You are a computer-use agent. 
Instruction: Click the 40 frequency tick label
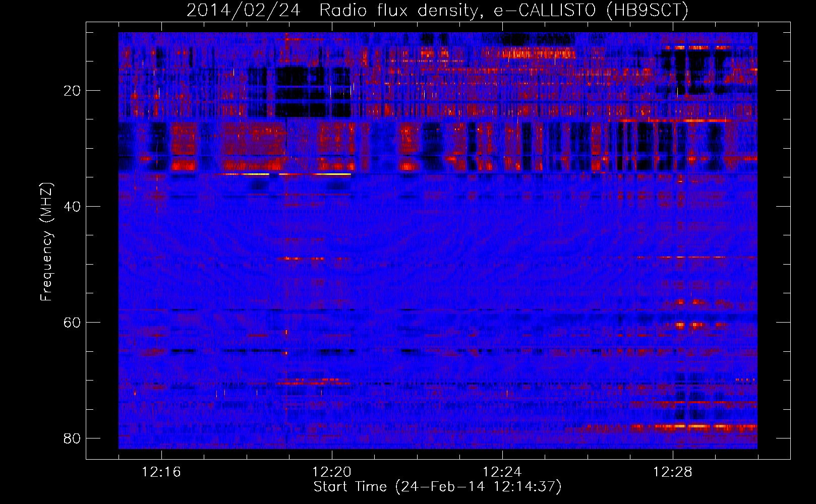click(x=73, y=207)
